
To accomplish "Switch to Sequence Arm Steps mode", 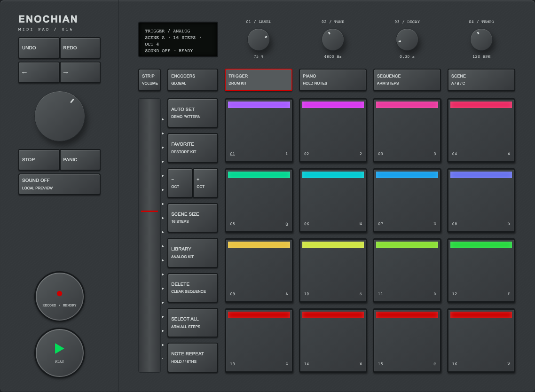I will (x=407, y=80).
